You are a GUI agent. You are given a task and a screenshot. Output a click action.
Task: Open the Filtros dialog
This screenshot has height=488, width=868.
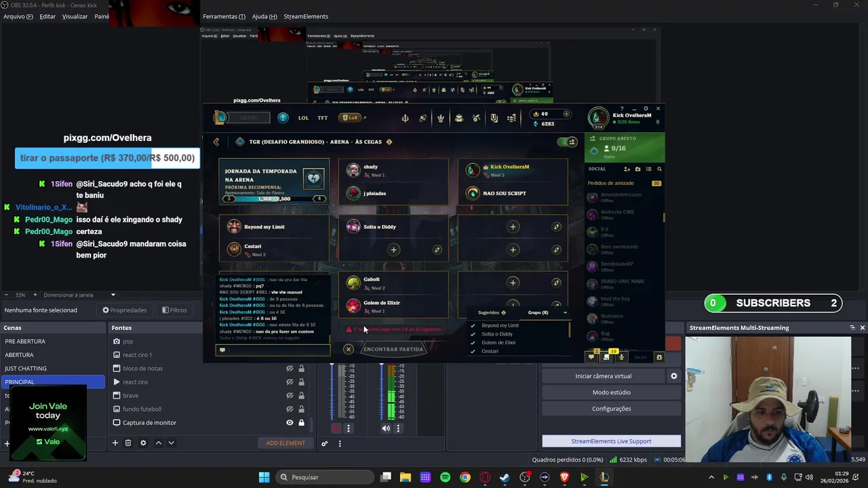[x=174, y=310]
